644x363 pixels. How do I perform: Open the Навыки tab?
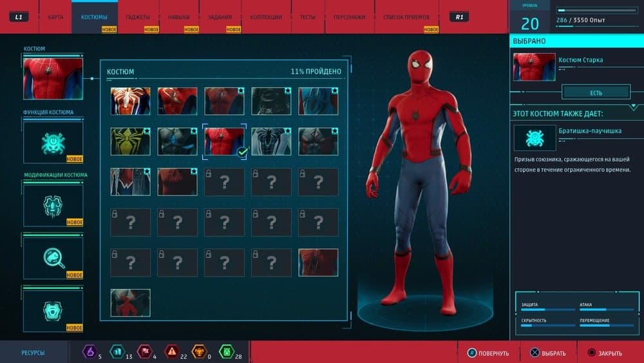pos(178,17)
